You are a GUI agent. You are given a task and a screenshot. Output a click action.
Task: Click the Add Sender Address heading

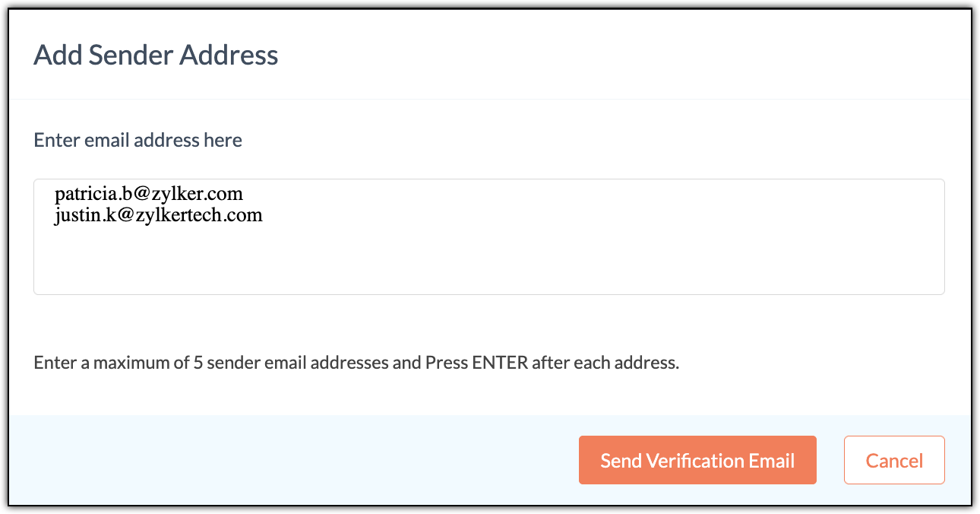(156, 56)
